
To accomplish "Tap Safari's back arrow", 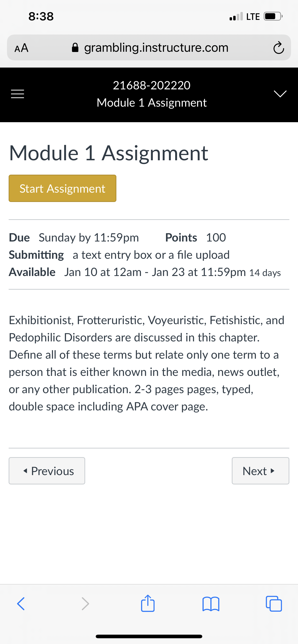I will (x=21, y=604).
